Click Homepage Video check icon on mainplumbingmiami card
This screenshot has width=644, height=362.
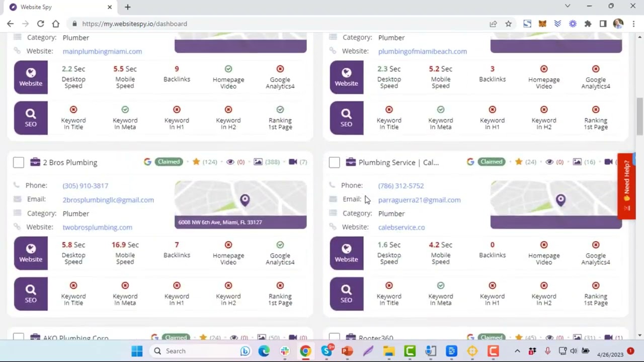[x=228, y=69]
